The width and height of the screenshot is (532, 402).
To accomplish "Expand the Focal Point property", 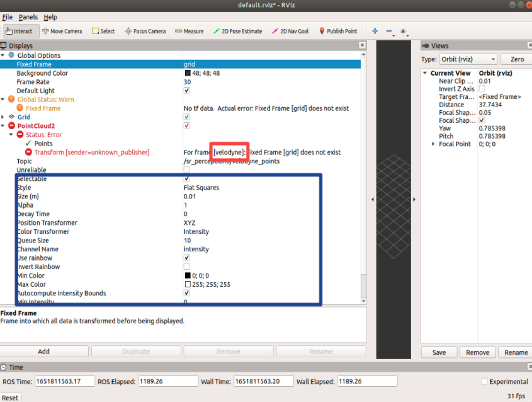I will tap(433, 144).
